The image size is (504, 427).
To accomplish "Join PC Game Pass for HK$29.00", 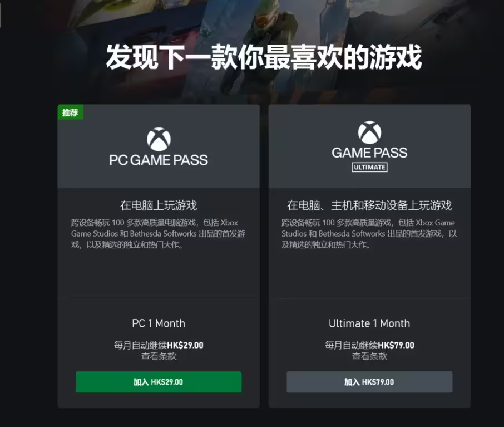I will pos(159,382).
